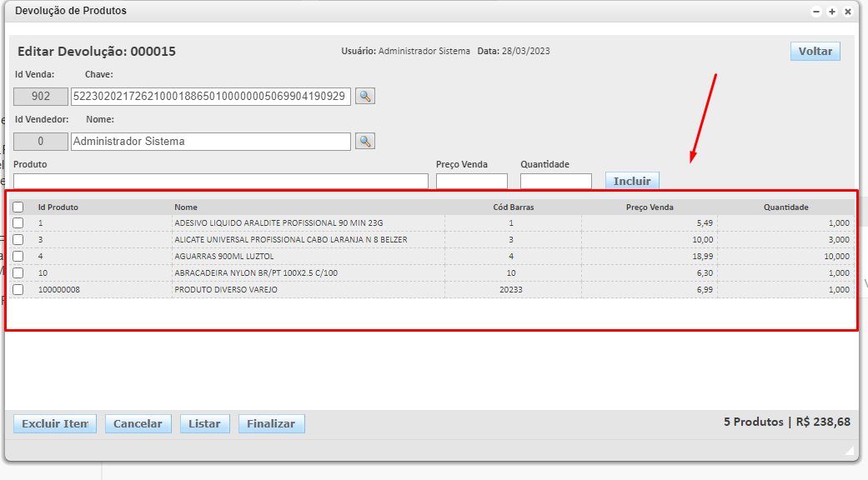Click the search icon next to Chave field
Screen dimensions: 868x480
tap(364, 97)
